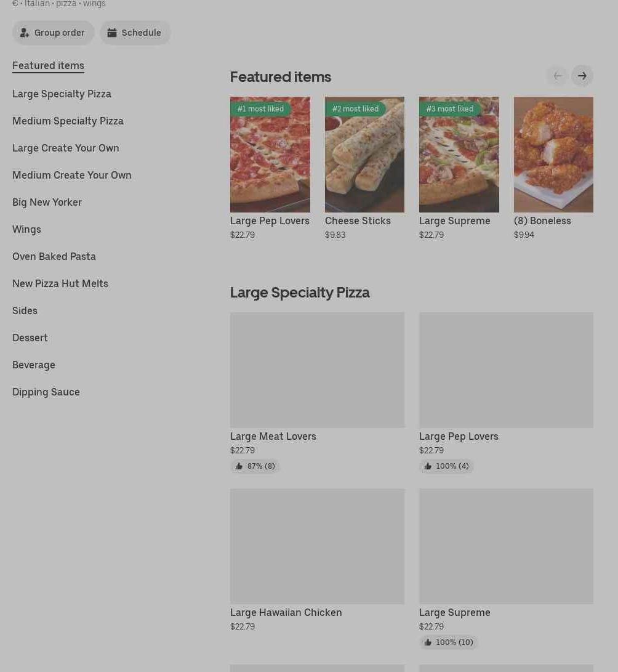
Task: Select Featured items in sidebar
Action: (48, 65)
